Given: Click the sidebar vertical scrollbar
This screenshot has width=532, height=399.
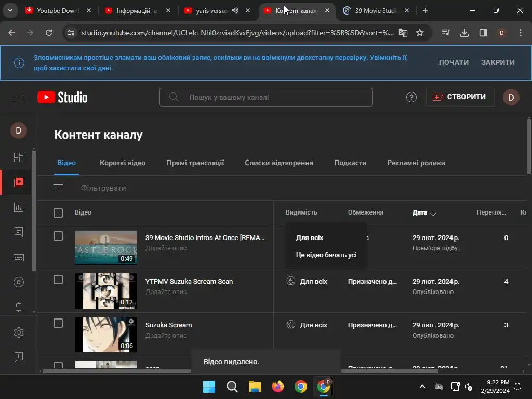Looking at the screenshot, I should (x=34, y=210).
